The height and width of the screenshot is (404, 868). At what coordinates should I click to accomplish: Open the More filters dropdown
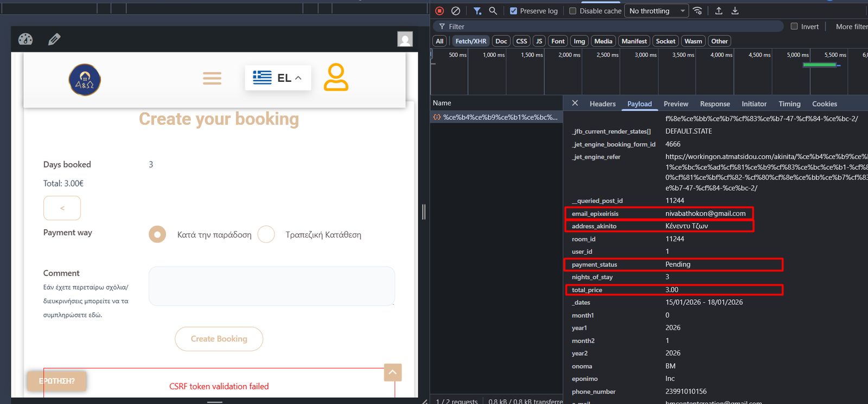[x=851, y=27]
